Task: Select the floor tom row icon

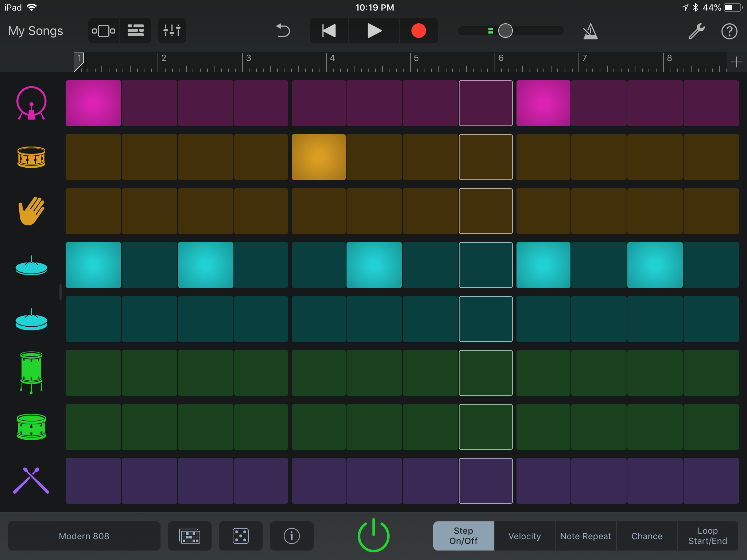Action: pos(31,373)
